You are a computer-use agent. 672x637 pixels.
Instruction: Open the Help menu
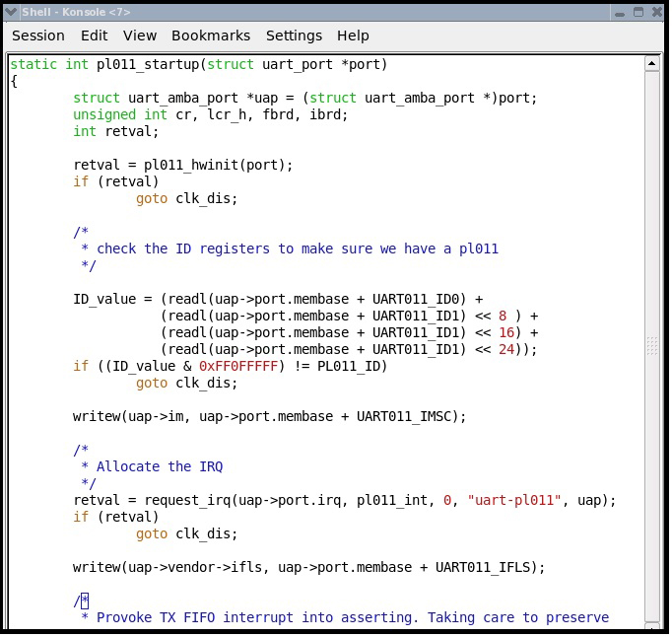tap(353, 35)
